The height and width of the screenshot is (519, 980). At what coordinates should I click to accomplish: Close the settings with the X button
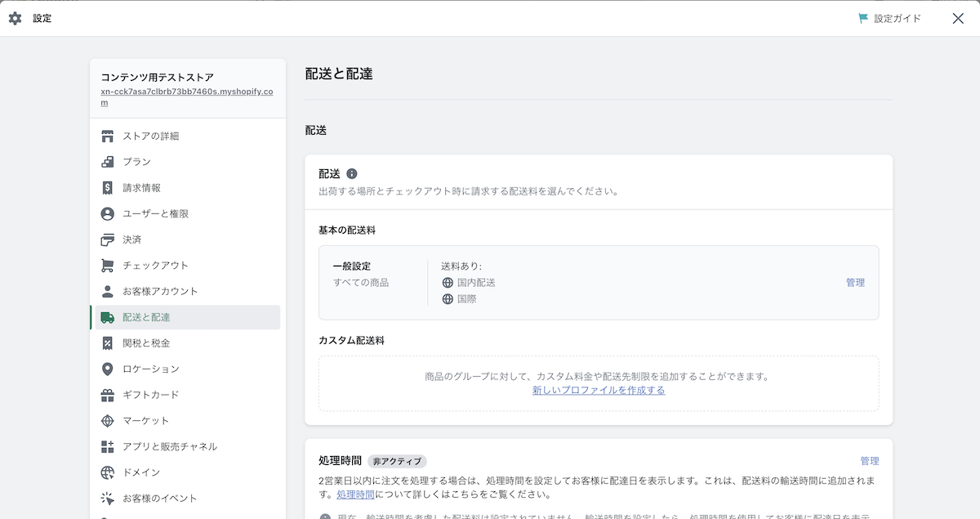coord(958,18)
